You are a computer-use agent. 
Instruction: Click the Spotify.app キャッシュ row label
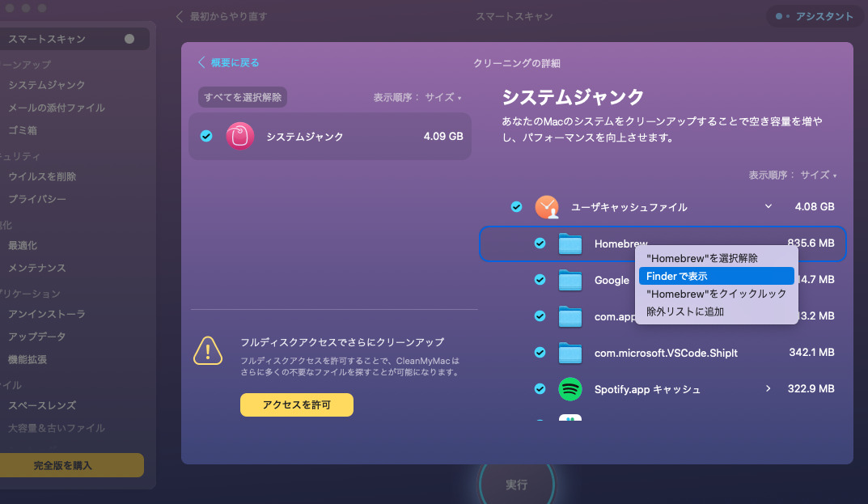coord(647,389)
